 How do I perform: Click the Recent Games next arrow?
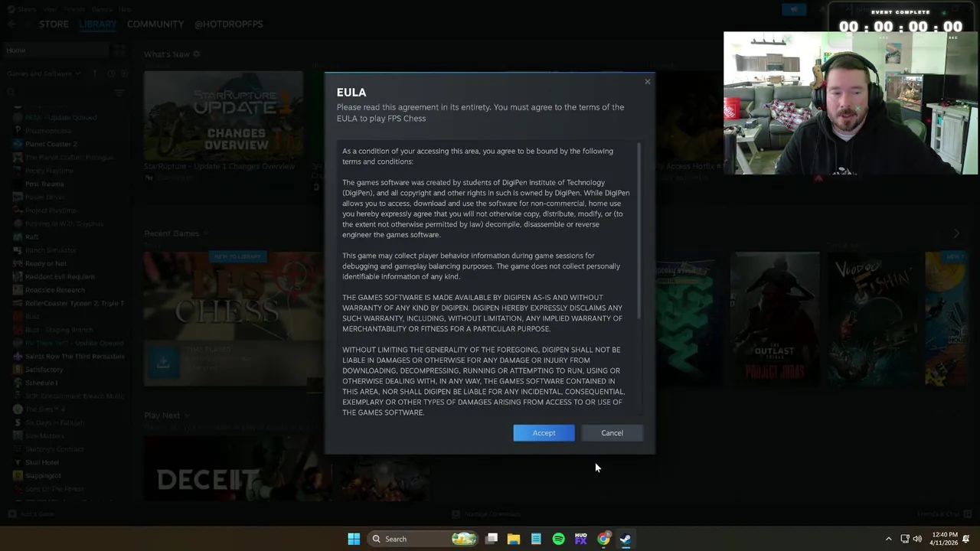pos(956,233)
